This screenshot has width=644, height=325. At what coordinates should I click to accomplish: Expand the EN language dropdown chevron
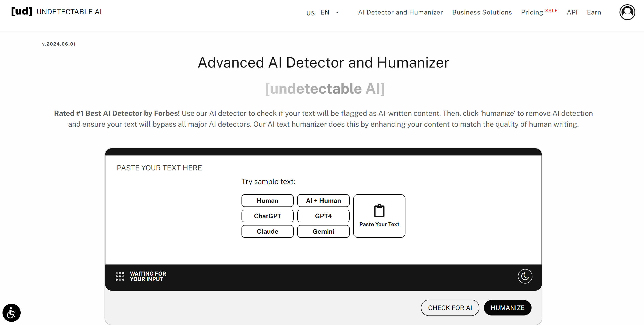(x=337, y=12)
